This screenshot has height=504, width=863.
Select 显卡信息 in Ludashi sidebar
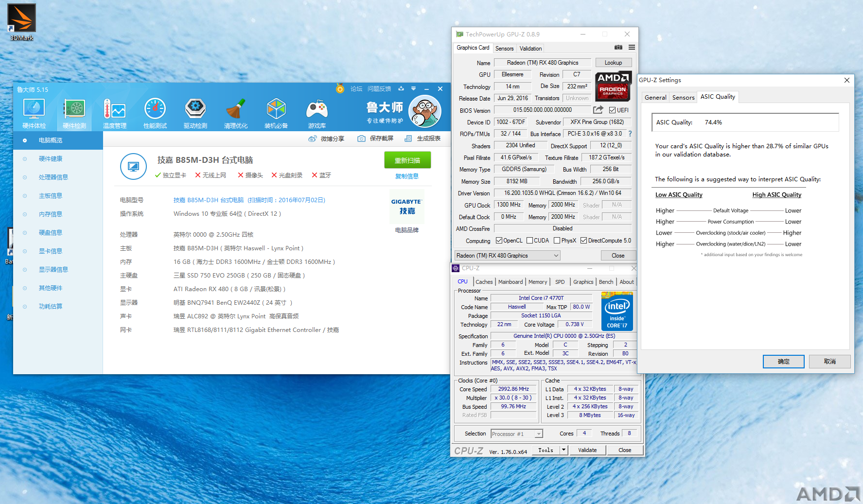[x=58, y=251]
